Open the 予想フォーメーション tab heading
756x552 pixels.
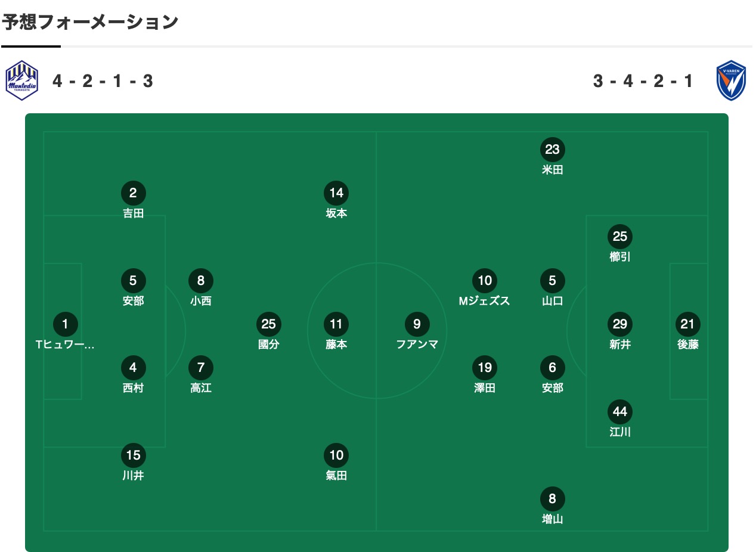pyautogui.click(x=90, y=22)
